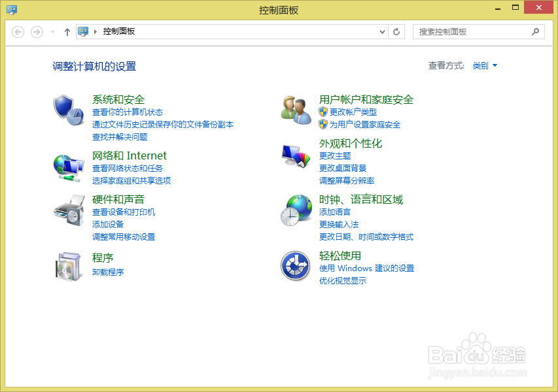This screenshot has width=558, height=392.
Task: Click inside the 搜索控制面板 search box
Action: (478, 31)
